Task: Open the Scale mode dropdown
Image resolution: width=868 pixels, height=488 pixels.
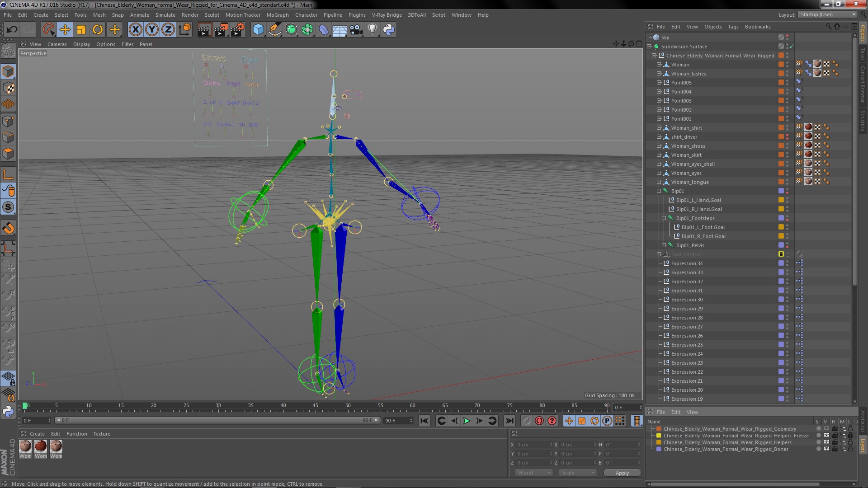Action: (577, 473)
